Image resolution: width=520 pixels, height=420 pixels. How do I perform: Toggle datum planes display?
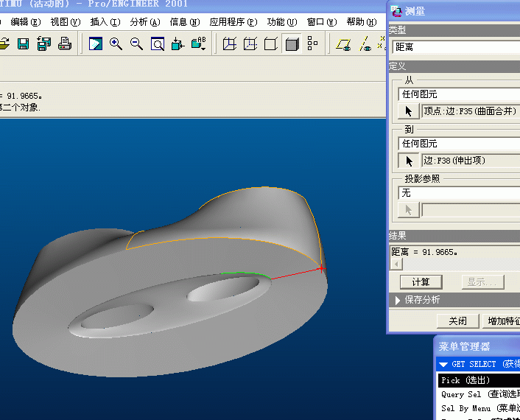[343, 43]
